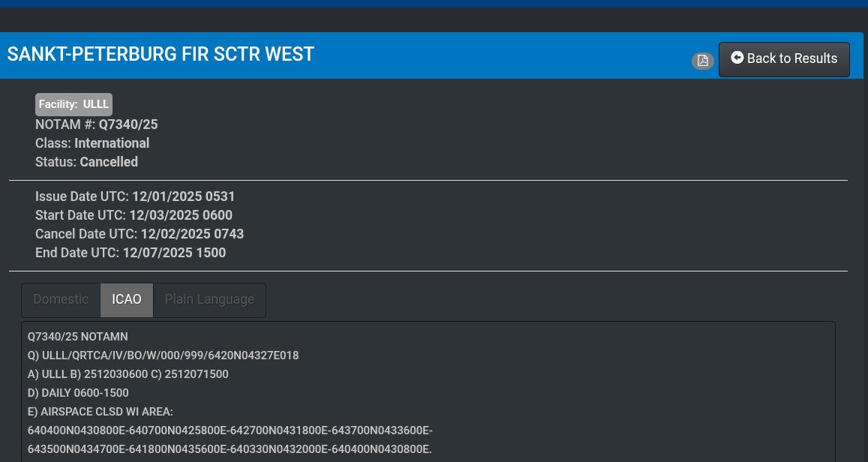
Task: Click the E) AIRSPACE CLSD WI AREA line
Action: coord(101,412)
